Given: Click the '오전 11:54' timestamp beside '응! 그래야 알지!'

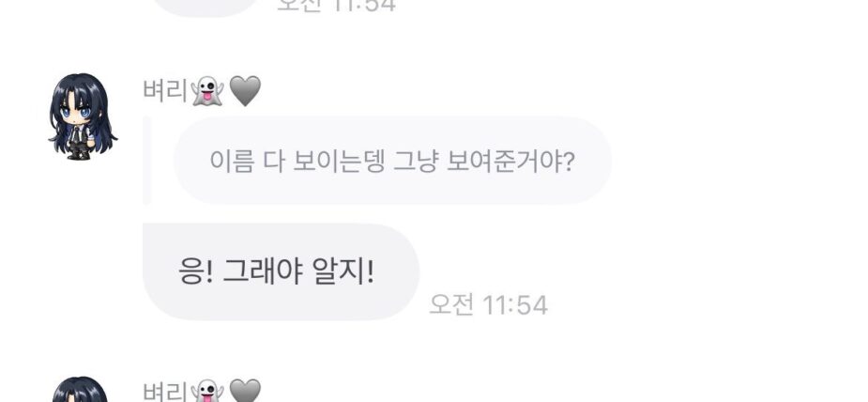Looking at the screenshot, I should (x=489, y=304).
